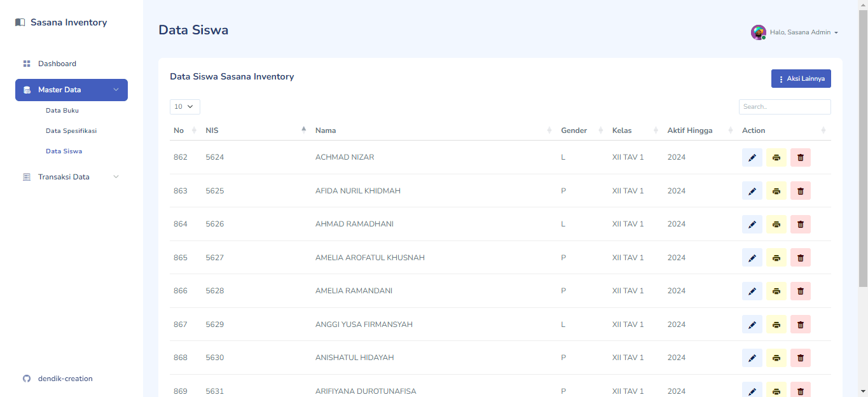This screenshot has height=397, width=868.
Task: Sort table by Gender column
Action: tap(582, 130)
